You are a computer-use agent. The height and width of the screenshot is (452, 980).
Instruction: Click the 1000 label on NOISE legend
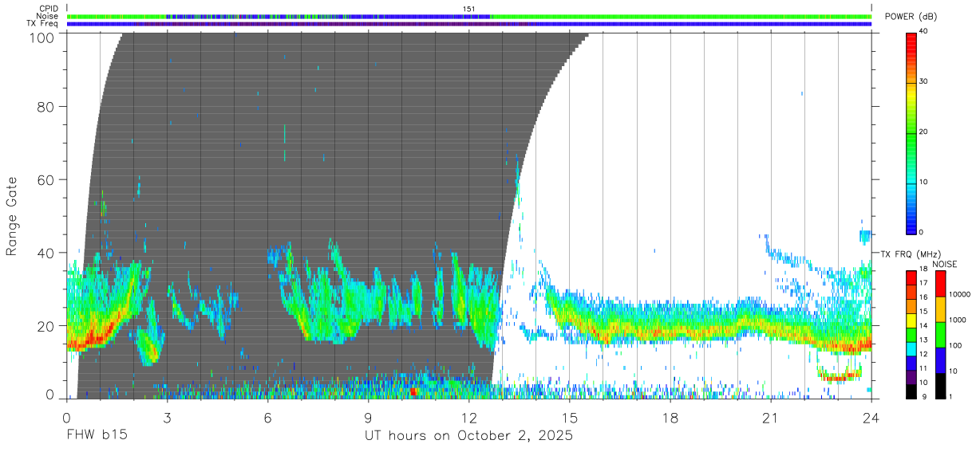pyautogui.click(x=957, y=321)
